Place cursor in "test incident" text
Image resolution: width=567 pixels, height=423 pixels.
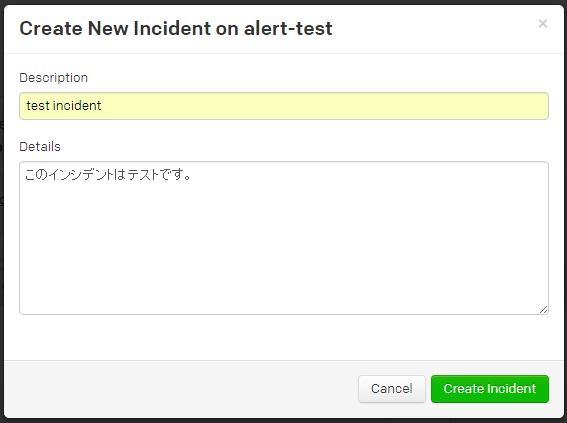point(64,106)
